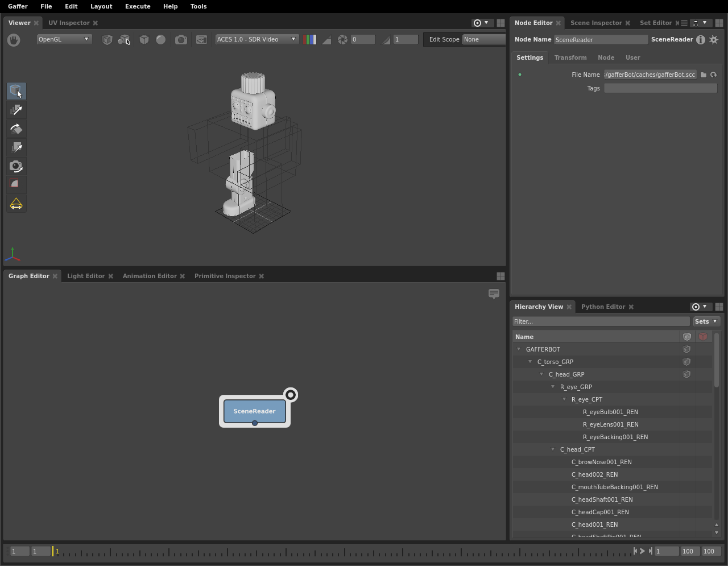728x566 pixels.
Task: Switch to the Python Editor tab
Action: click(603, 307)
